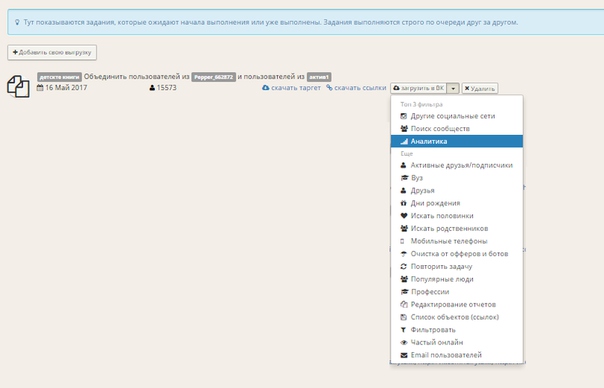Image resolution: width=604 pixels, height=388 pixels.
Task: Pick Очистка от офферов и ботов
Action: (457, 254)
